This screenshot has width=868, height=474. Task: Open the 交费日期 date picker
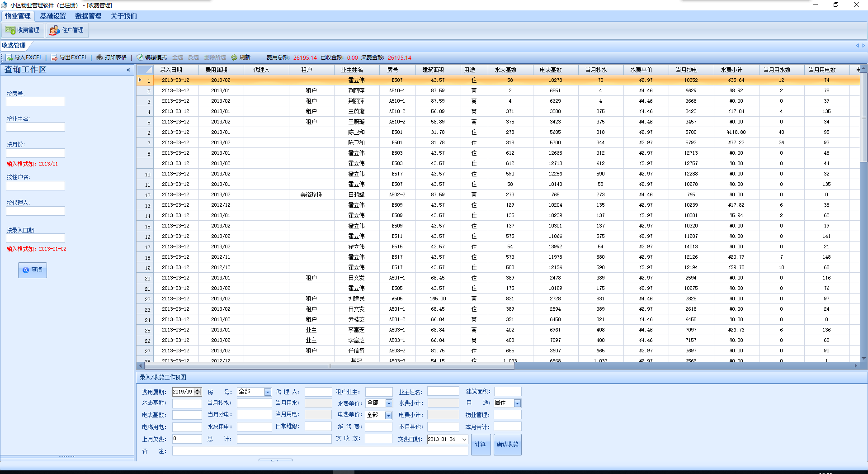pos(464,440)
